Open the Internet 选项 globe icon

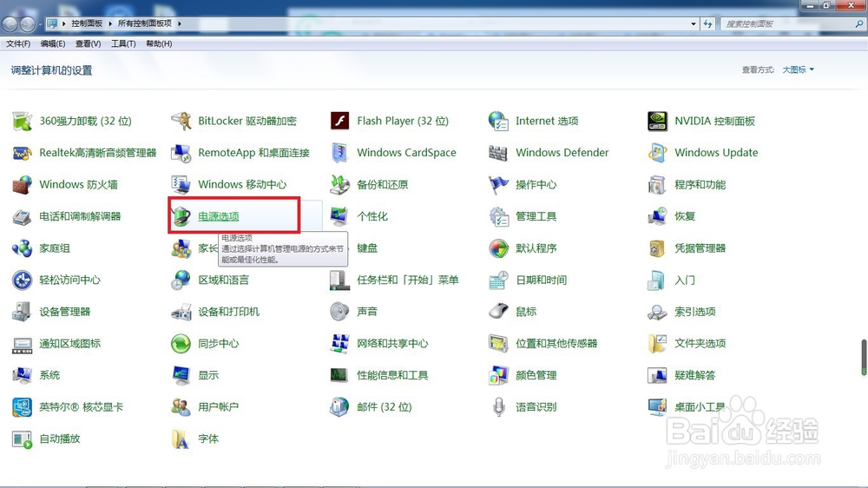[x=498, y=121]
